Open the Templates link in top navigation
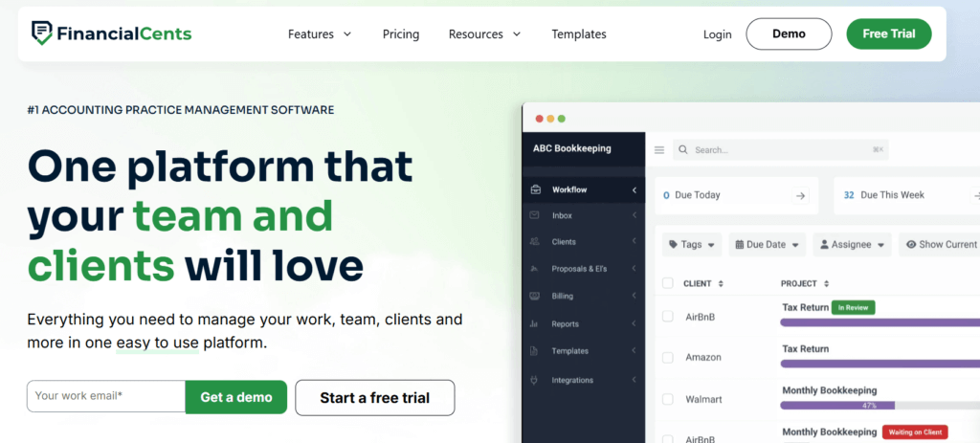This screenshot has height=443, width=980. tap(579, 34)
